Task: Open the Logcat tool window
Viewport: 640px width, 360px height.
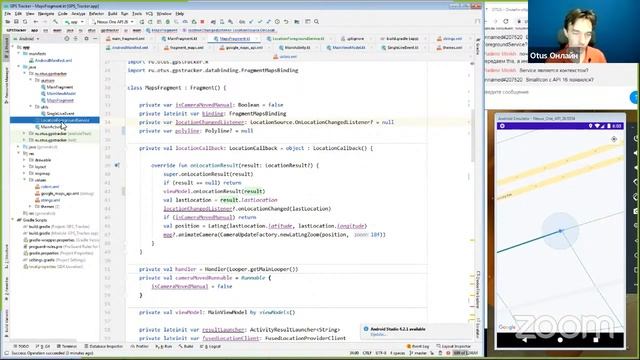Action: click(x=211, y=347)
